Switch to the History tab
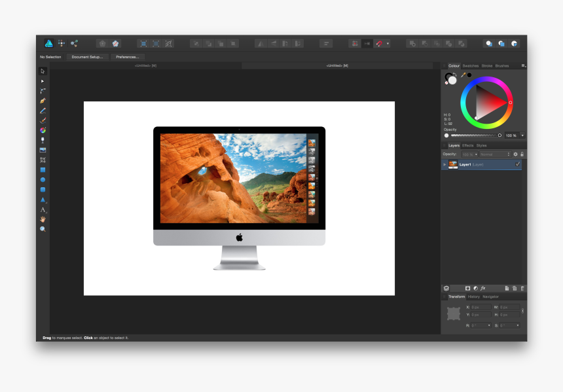This screenshot has height=392, width=563. [474, 296]
